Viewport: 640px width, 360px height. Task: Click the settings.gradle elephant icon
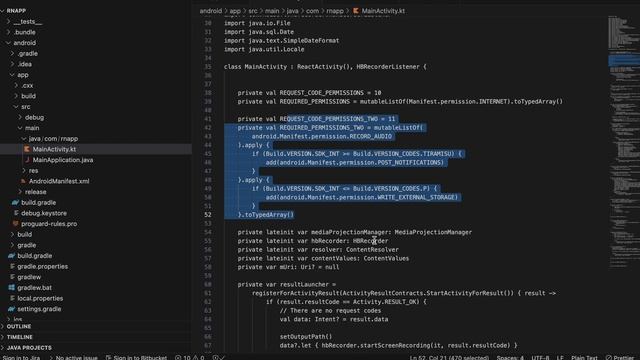11,309
